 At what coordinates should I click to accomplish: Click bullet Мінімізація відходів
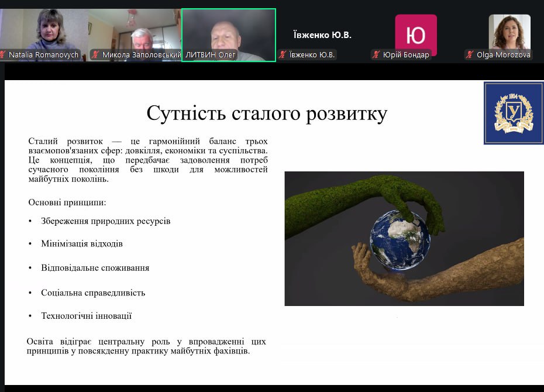(x=82, y=243)
